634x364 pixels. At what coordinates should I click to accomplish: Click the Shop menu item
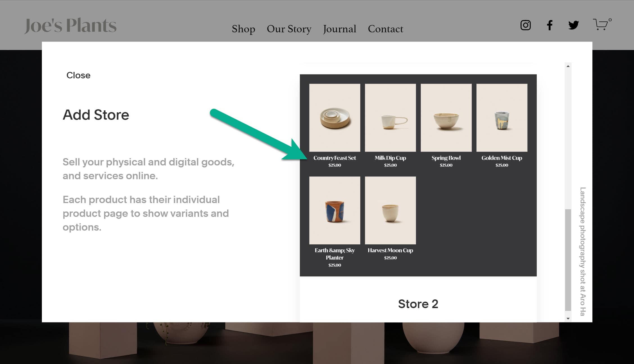pyautogui.click(x=243, y=29)
